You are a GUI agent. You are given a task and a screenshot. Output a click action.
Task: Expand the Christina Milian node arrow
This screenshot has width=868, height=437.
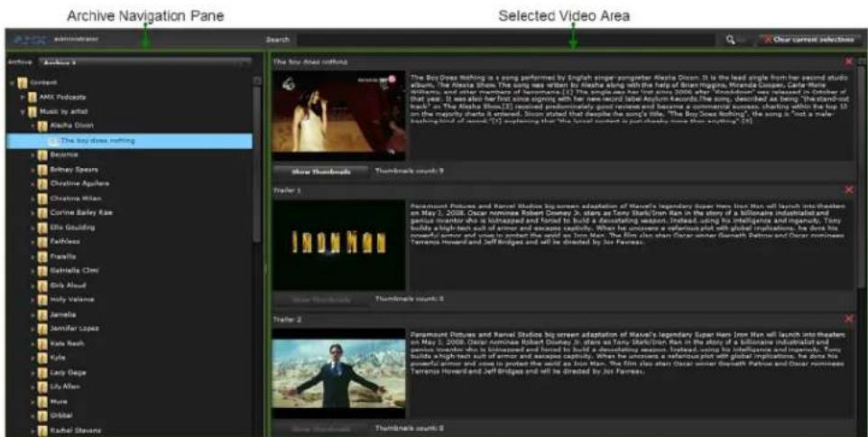[x=32, y=199]
